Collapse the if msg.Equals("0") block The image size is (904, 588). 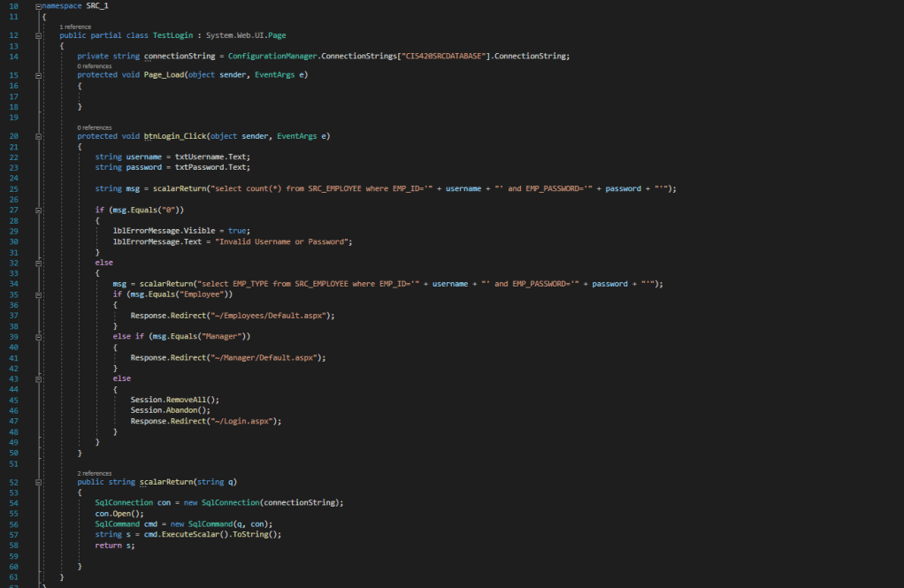[38, 210]
